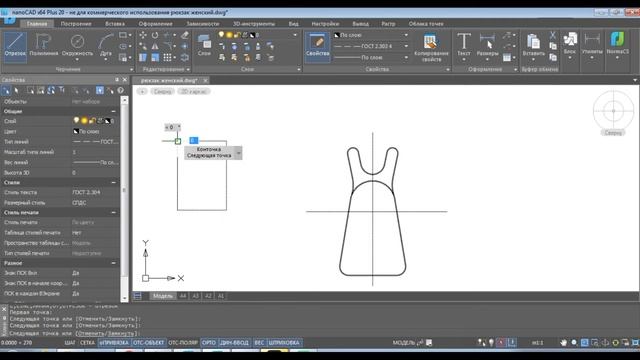The width and height of the screenshot is (640, 360).
Task: Open the Блок block tool
Action: pos(570,46)
